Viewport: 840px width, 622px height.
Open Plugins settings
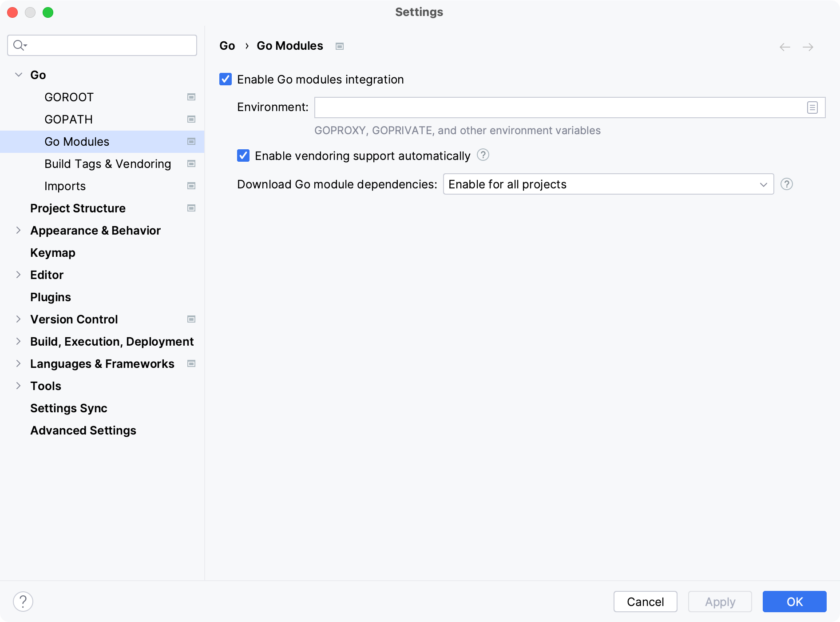(102, 297)
